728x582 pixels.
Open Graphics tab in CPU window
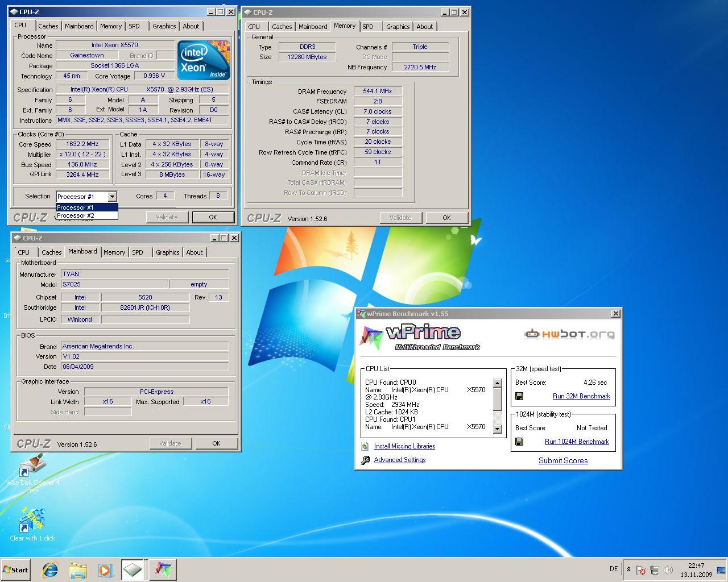[164, 26]
